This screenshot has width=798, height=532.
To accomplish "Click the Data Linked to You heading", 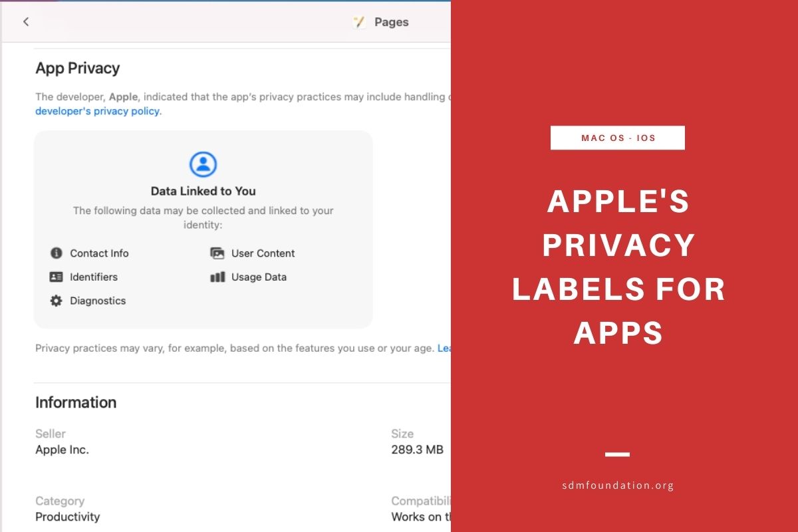I will tap(203, 191).
